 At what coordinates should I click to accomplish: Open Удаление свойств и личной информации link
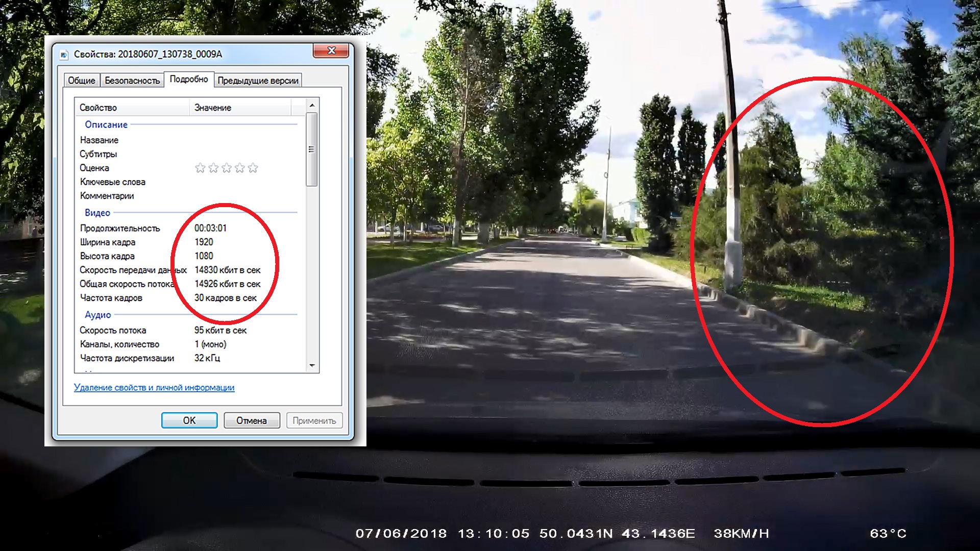(154, 388)
